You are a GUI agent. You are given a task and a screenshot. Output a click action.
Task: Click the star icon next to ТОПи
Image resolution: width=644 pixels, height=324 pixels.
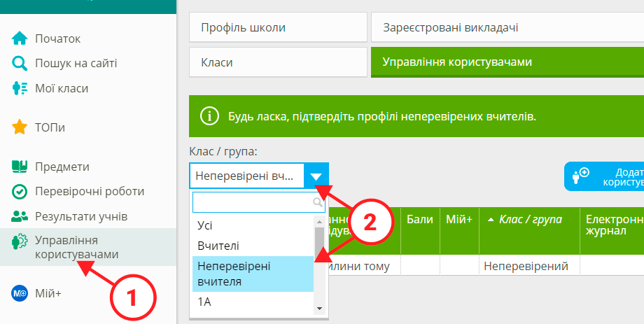click(20, 128)
